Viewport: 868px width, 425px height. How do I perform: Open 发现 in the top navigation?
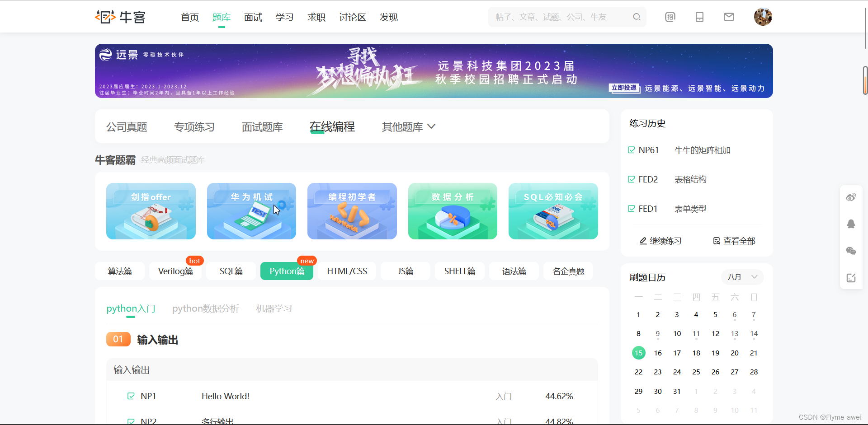tap(388, 17)
